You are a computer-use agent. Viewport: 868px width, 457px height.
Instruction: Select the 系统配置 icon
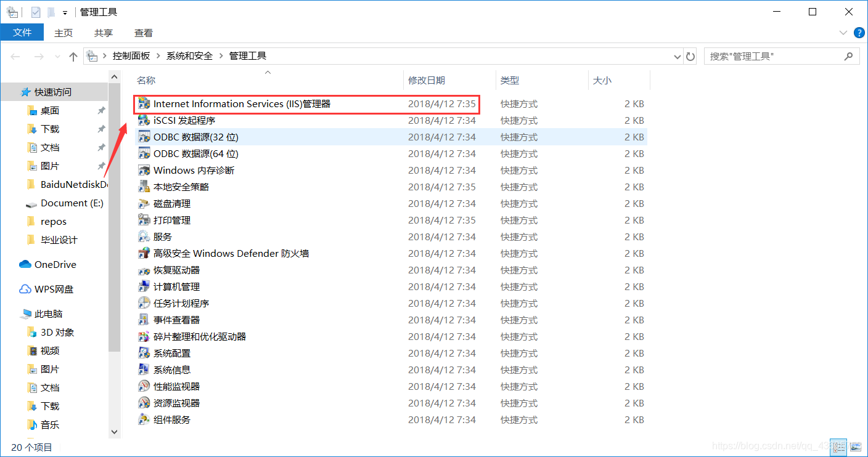click(x=144, y=353)
